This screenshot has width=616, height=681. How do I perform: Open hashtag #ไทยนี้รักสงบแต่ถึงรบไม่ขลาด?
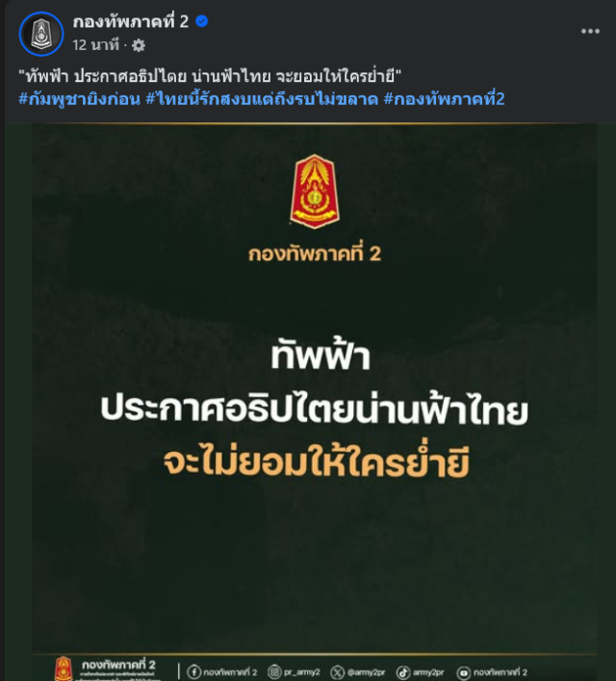[x=262, y=99]
